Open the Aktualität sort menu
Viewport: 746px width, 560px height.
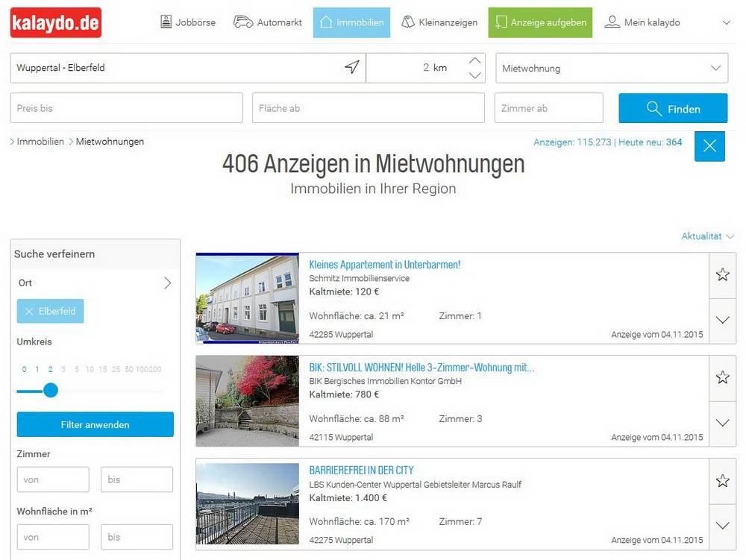[x=705, y=236]
